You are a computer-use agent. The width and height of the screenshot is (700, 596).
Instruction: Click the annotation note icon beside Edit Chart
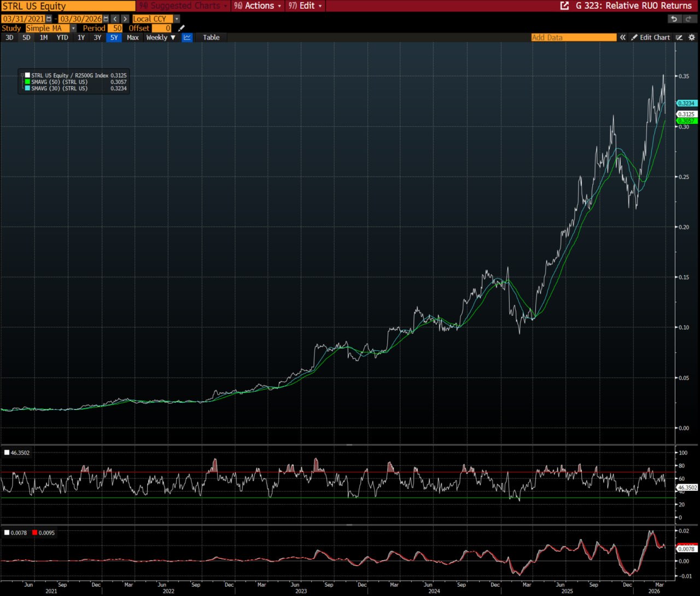pyautogui.click(x=679, y=37)
